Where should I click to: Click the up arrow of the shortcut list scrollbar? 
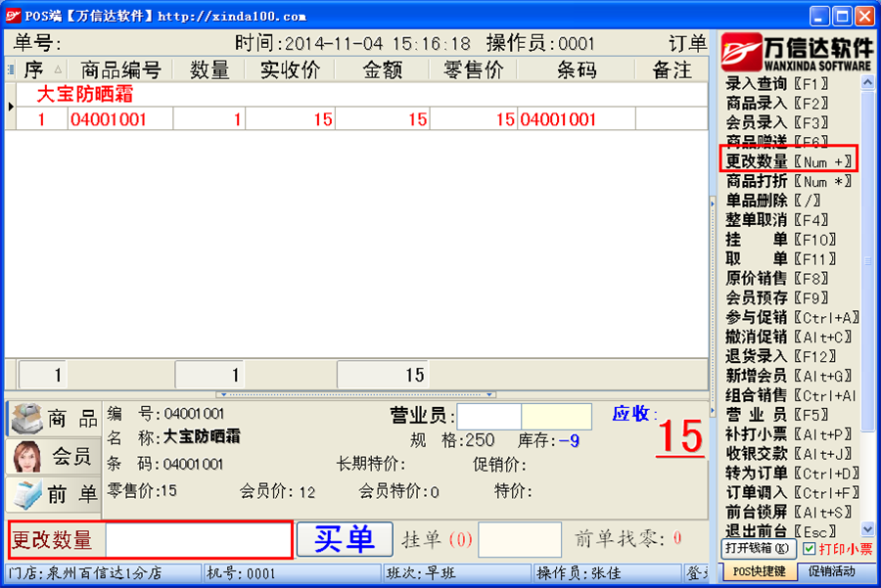point(867,83)
